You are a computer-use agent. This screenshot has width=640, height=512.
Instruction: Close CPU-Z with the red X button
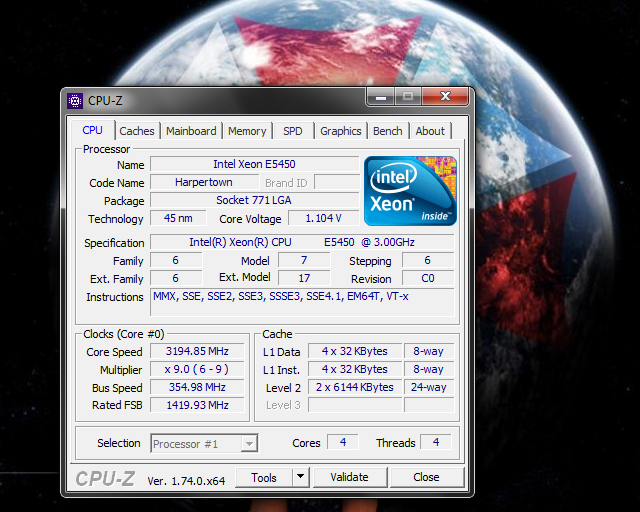point(445,96)
